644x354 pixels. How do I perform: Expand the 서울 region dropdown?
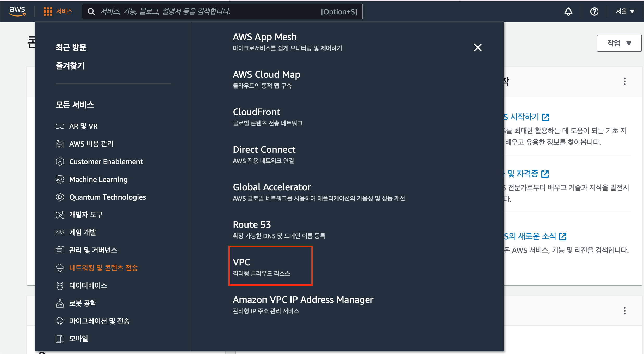point(625,11)
